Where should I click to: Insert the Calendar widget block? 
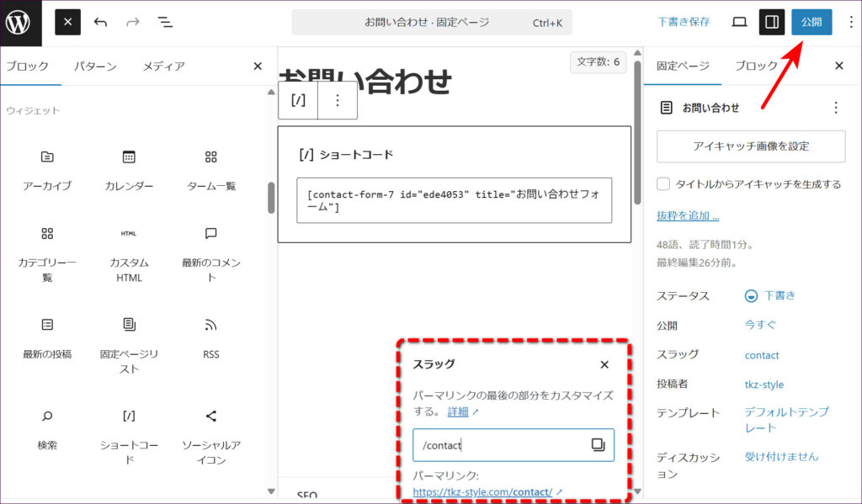129,170
